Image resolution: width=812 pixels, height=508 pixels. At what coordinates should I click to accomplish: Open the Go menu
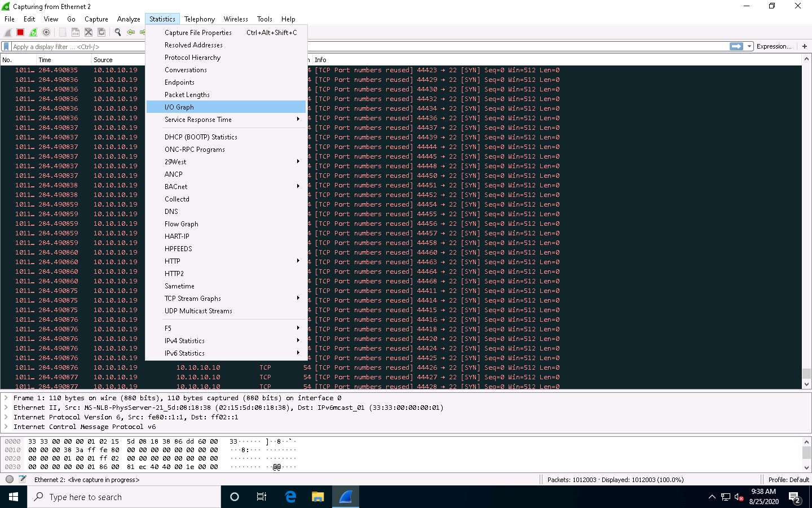click(x=71, y=19)
